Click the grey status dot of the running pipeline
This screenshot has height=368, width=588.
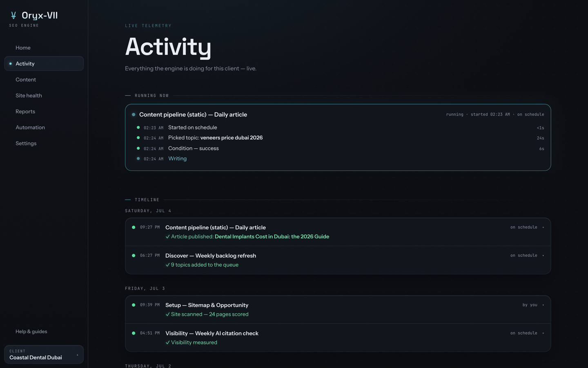[x=134, y=114]
